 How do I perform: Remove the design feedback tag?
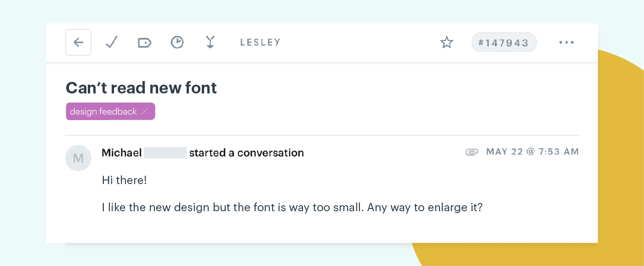145,111
